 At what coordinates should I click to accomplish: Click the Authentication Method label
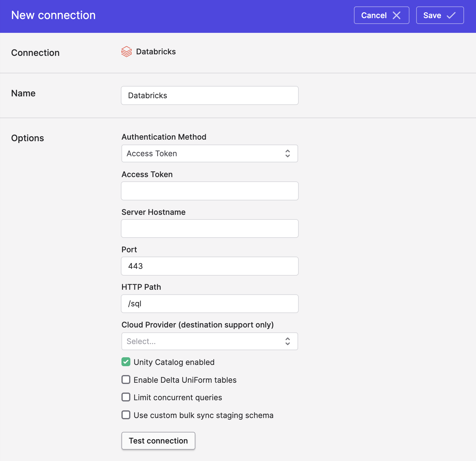(x=164, y=137)
